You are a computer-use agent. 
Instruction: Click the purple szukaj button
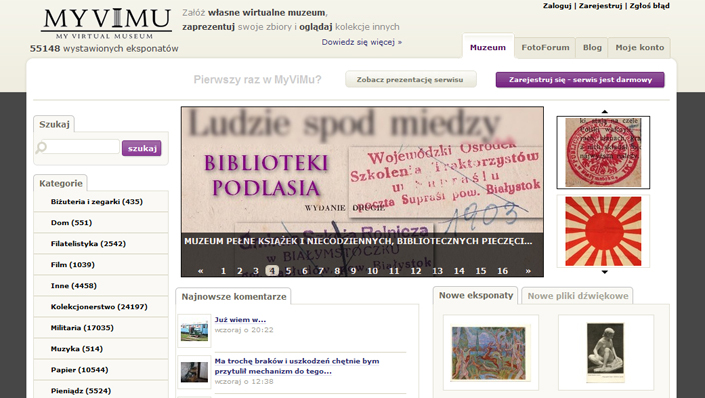click(x=142, y=148)
